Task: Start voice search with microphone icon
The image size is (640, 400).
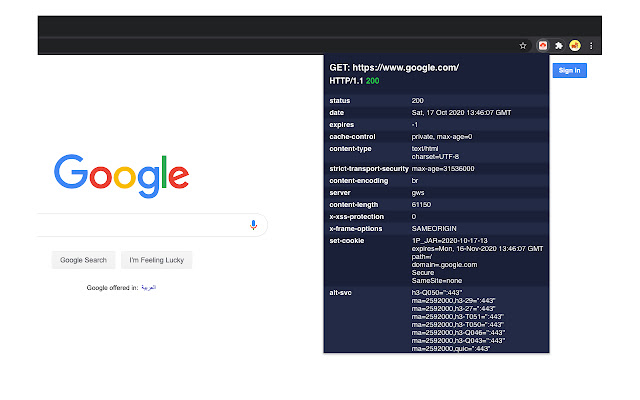Action: (253, 225)
